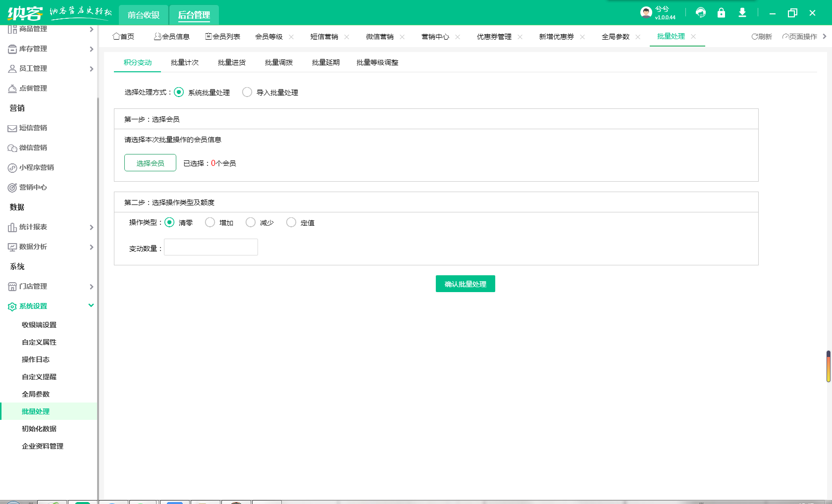Open customer service via the headset icon
Screen dimensions: 832x504
(701, 12)
